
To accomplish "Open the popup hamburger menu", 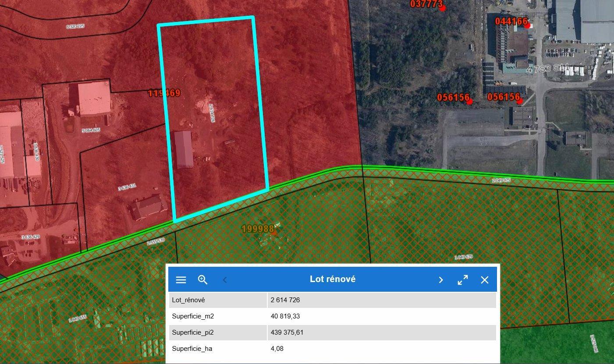I will point(181,280).
